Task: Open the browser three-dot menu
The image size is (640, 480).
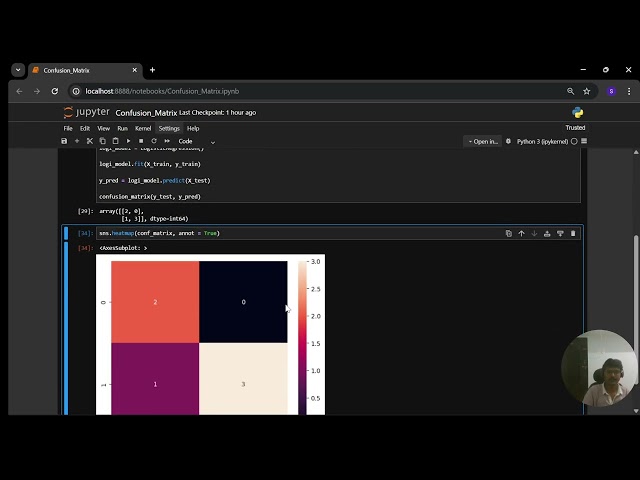Action: [629, 91]
